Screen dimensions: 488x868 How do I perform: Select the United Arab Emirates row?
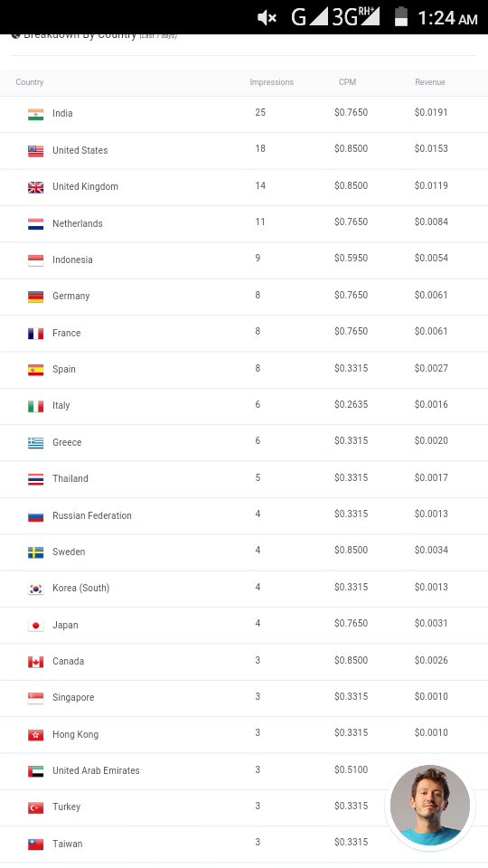point(244,771)
